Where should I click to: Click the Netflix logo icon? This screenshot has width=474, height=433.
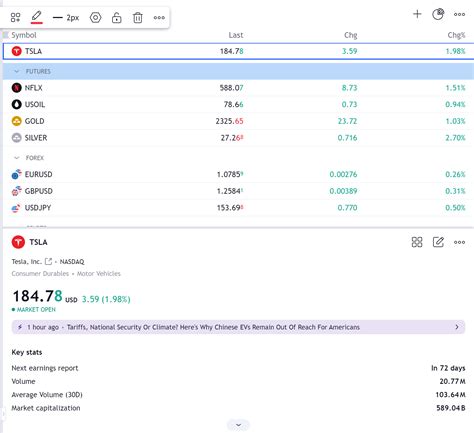tap(16, 88)
